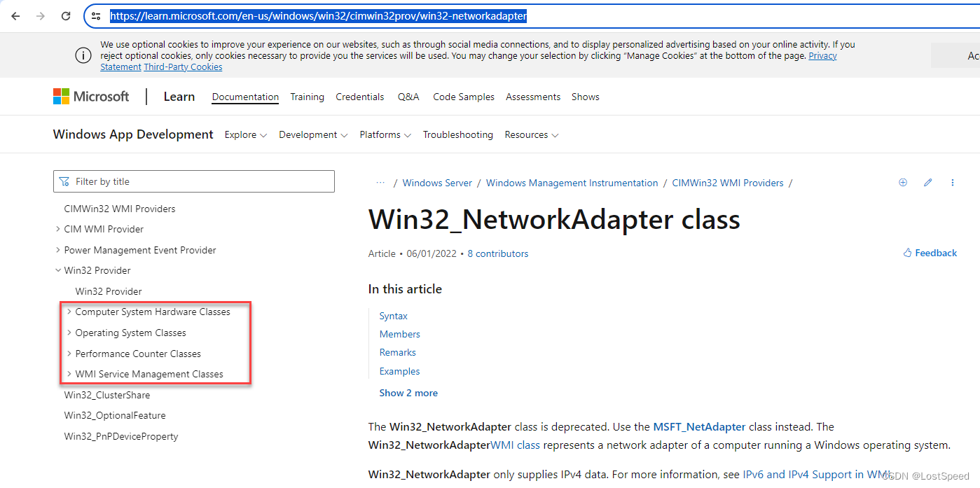Select CIMWin32 WMI Providers tree item
Screen dimensions: 980x488
coord(120,209)
